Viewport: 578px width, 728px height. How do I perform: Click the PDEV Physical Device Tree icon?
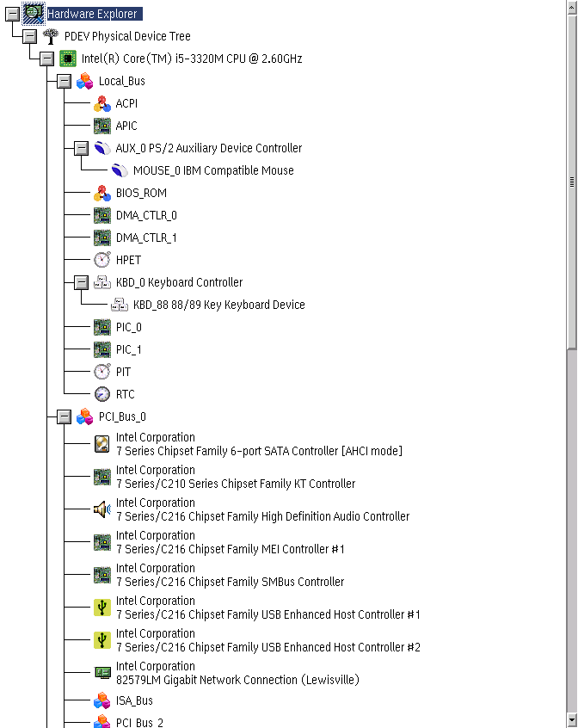click(51, 36)
